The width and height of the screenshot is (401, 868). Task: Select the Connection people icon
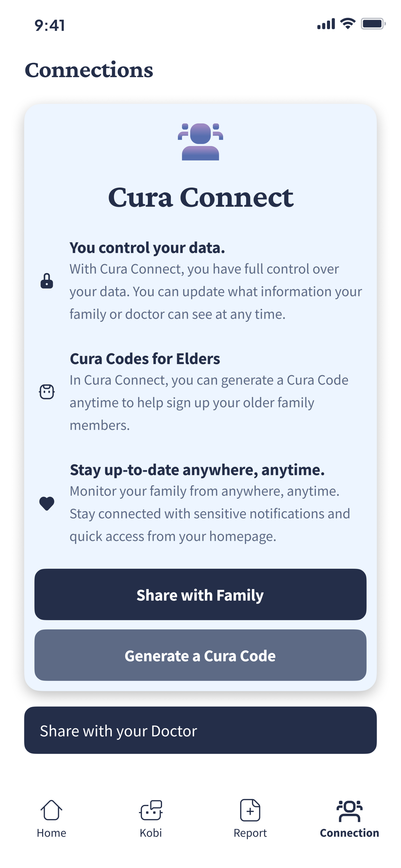coord(349,811)
